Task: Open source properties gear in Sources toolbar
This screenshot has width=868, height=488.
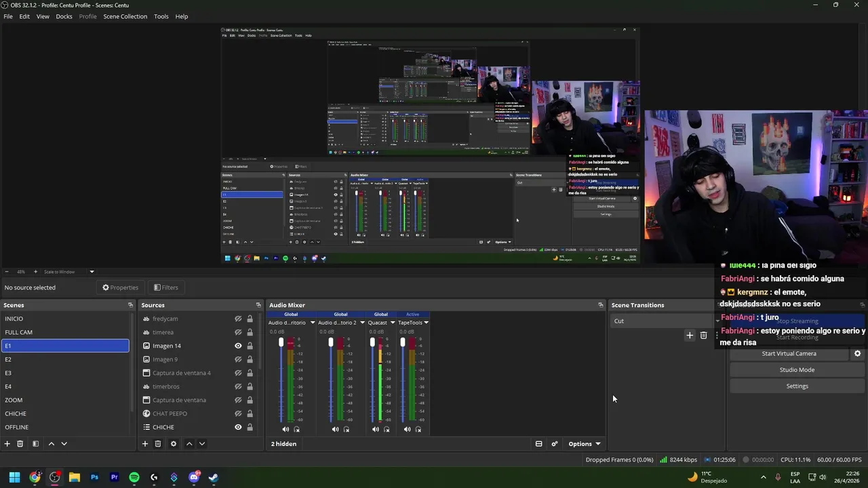Action: [x=174, y=444]
